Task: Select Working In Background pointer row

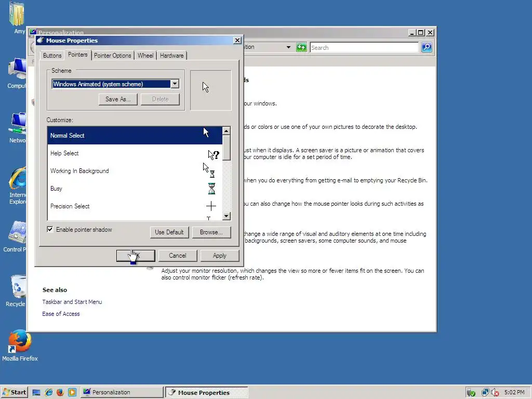Action: 135,170
